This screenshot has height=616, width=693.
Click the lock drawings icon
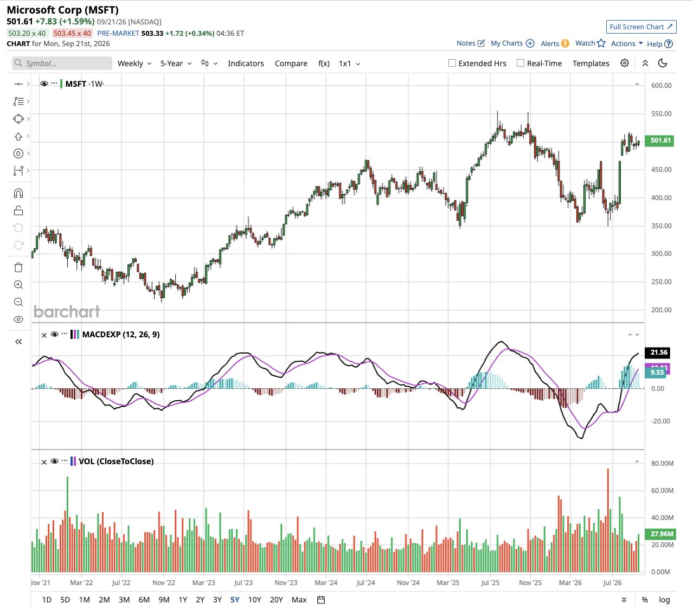(18, 210)
